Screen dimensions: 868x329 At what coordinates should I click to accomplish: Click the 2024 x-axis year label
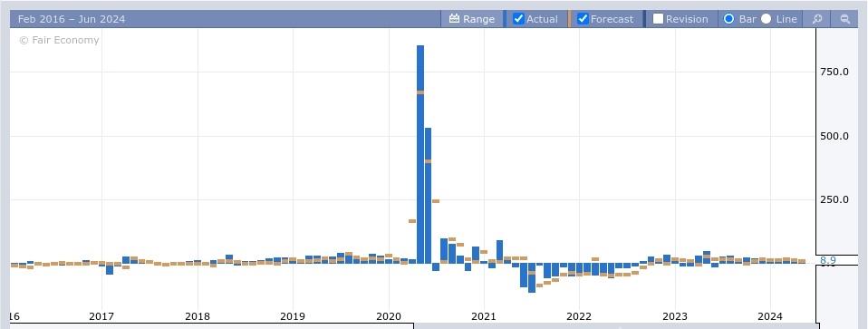[x=770, y=317]
